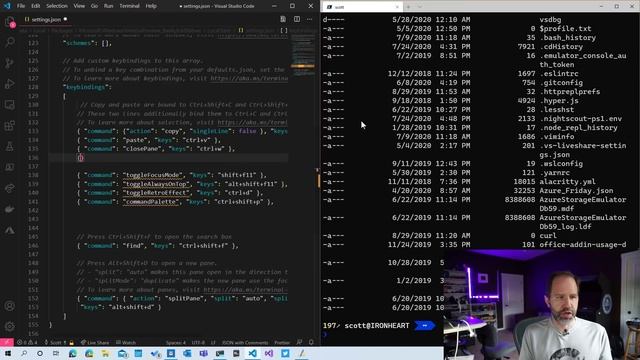Change indentation via Spaces: 4
Screen dimensions: 640x360
point(176,342)
